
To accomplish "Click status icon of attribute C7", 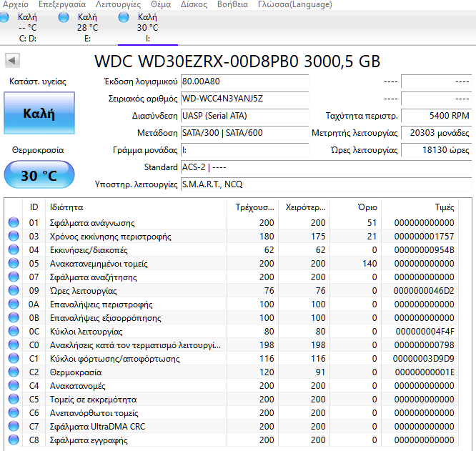I will (14, 426).
